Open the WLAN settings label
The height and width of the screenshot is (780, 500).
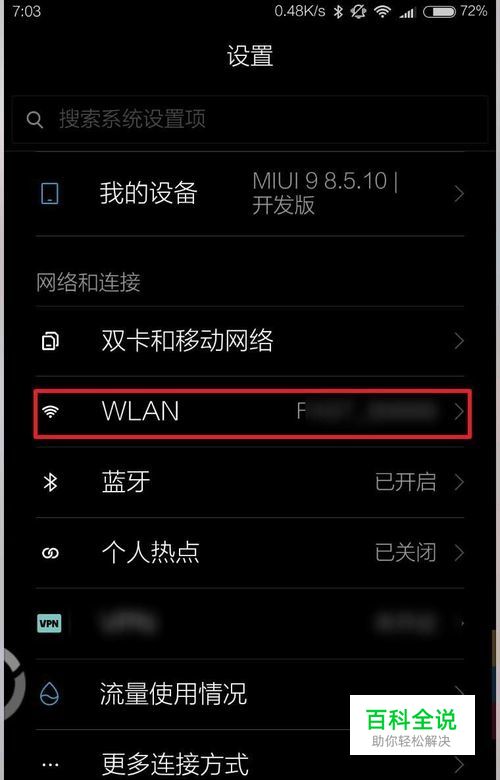[x=140, y=412]
